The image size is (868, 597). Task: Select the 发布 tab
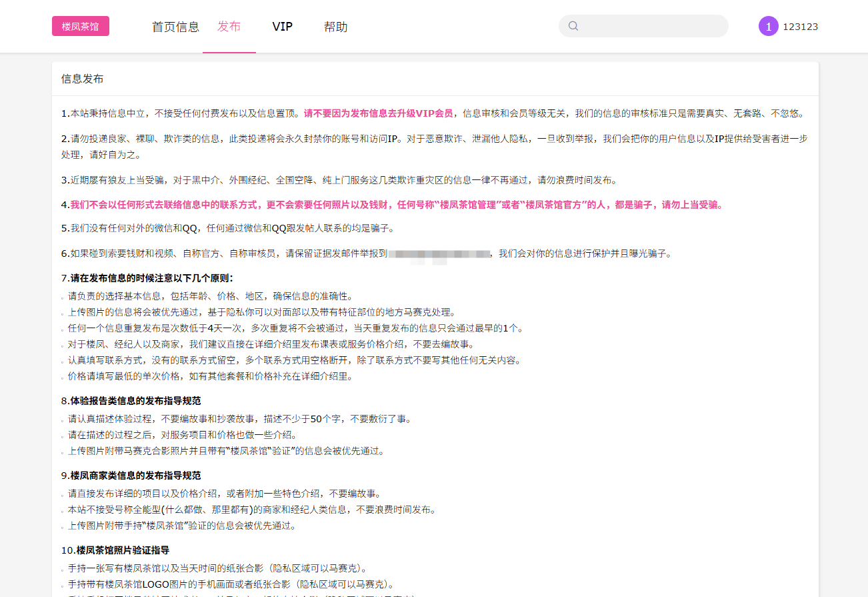(229, 27)
